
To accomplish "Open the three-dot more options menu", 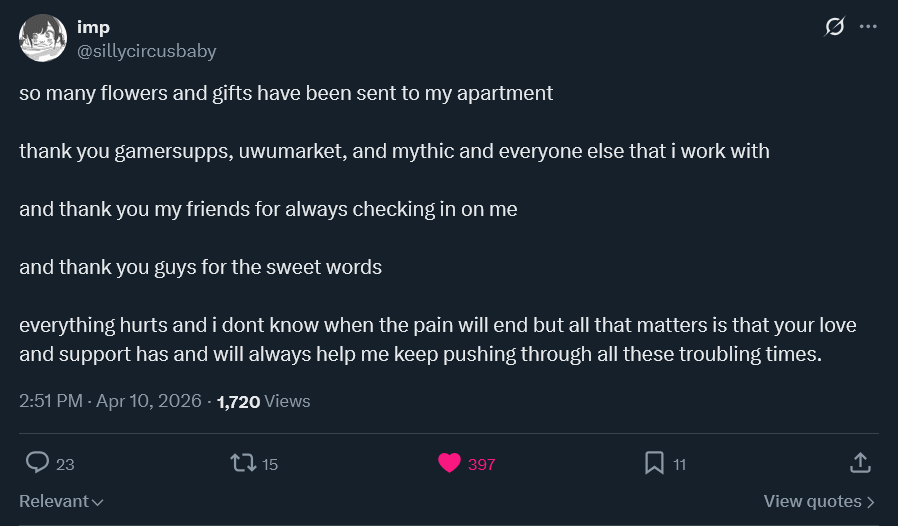I will click(x=868, y=28).
